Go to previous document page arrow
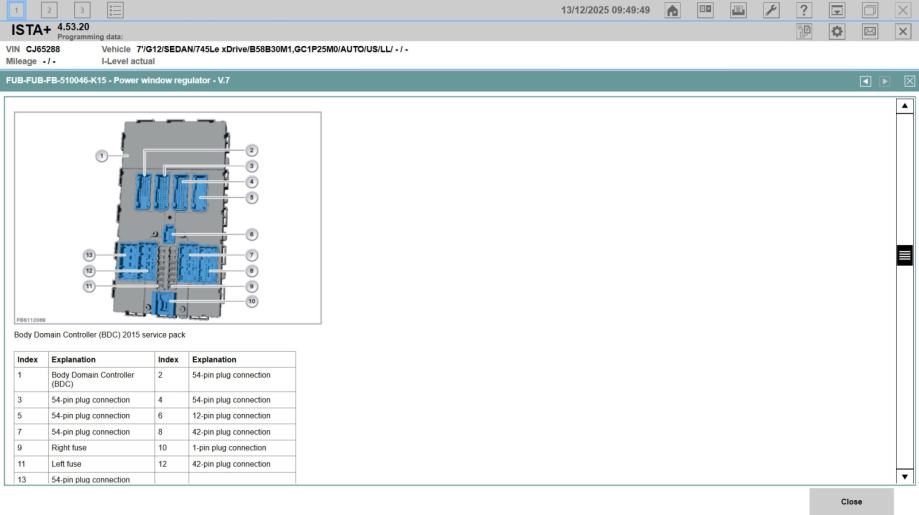The image size is (919, 515). [x=866, y=80]
